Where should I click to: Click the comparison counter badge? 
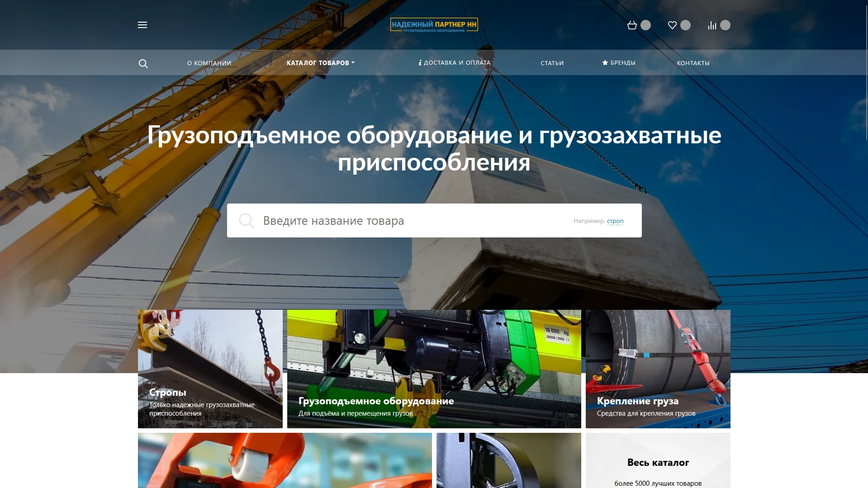(726, 25)
